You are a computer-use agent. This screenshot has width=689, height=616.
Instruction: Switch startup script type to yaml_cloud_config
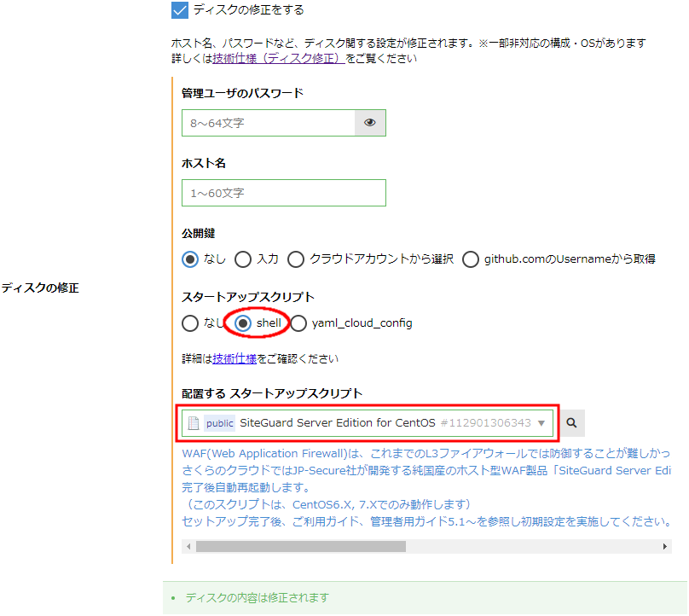pos(298,323)
